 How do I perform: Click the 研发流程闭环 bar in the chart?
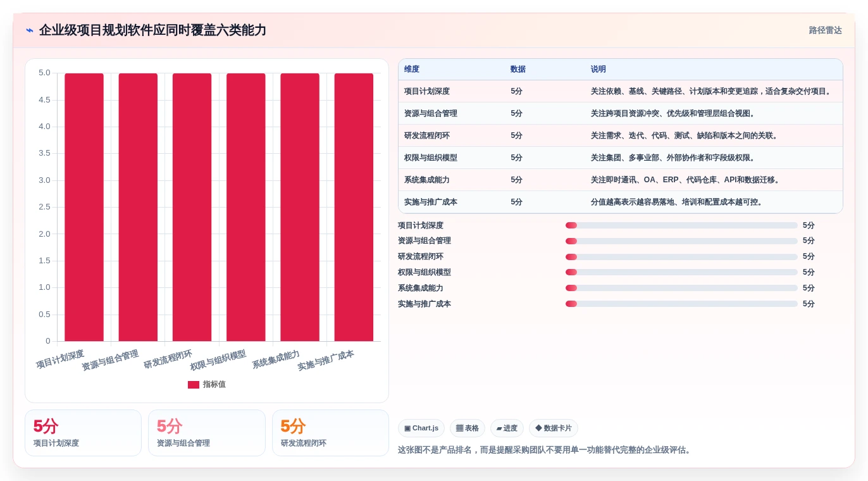point(192,207)
